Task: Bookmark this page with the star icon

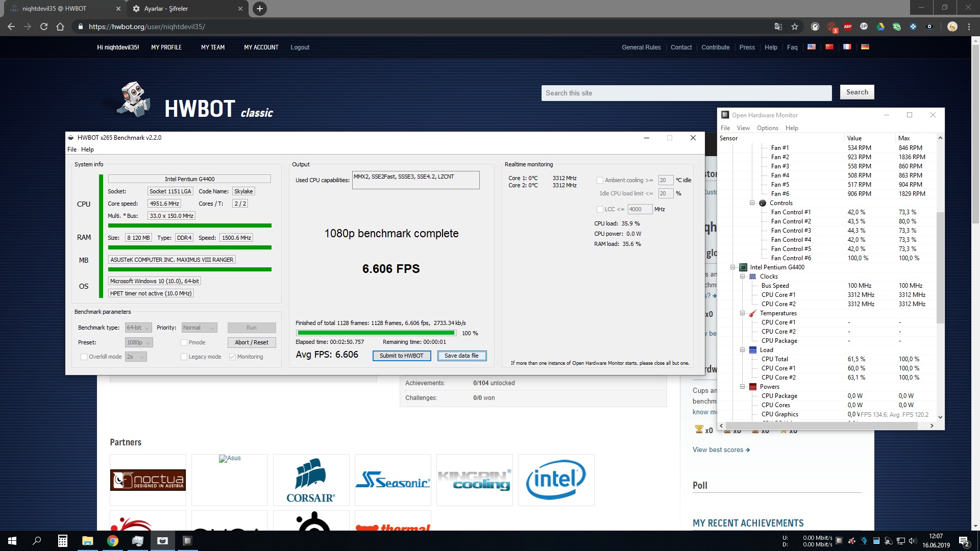Action: [x=795, y=27]
